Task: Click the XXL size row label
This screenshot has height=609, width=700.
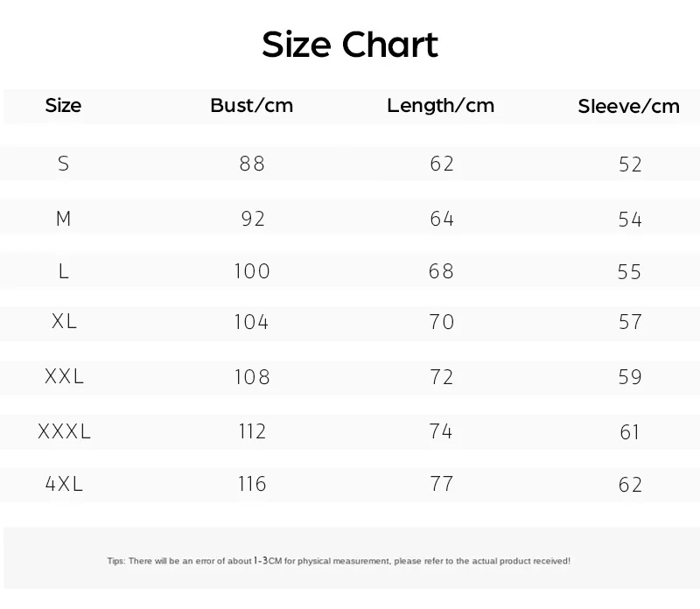Action: [64, 377]
